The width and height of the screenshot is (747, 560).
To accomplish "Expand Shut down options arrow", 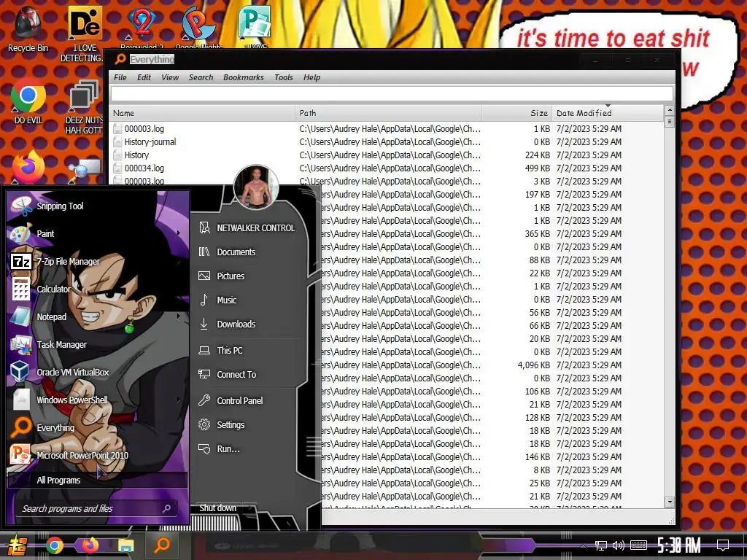I will point(250,508).
